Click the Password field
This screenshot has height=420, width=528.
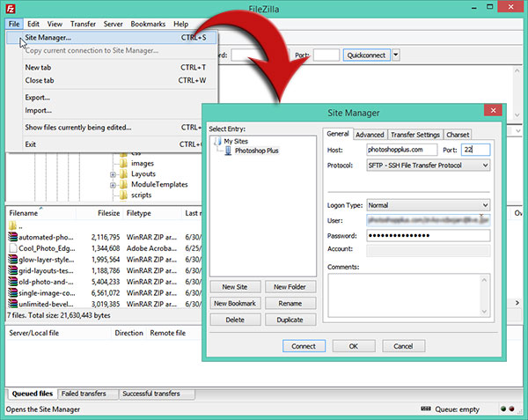[428, 235]
